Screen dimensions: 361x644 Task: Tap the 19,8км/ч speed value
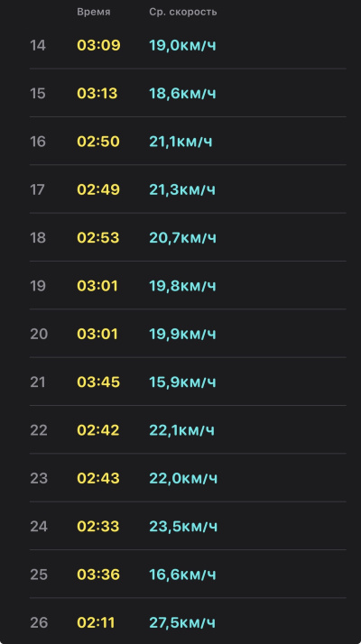(182, 286)
